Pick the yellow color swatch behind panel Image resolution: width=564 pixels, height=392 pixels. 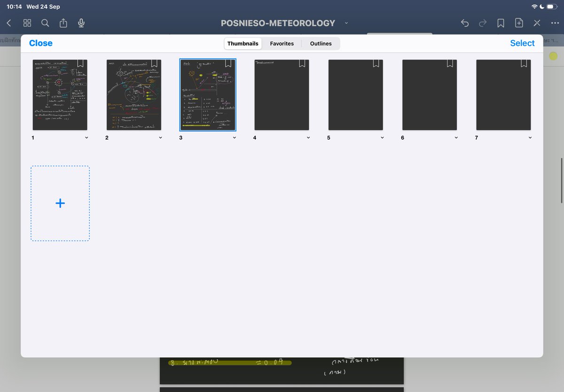click(553, 56)
